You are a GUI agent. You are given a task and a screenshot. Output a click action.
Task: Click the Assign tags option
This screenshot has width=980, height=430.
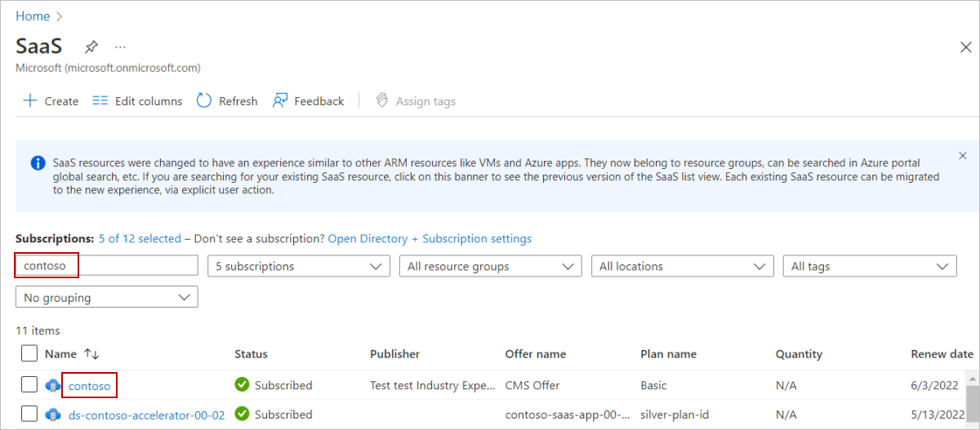[x=416, y=101]
